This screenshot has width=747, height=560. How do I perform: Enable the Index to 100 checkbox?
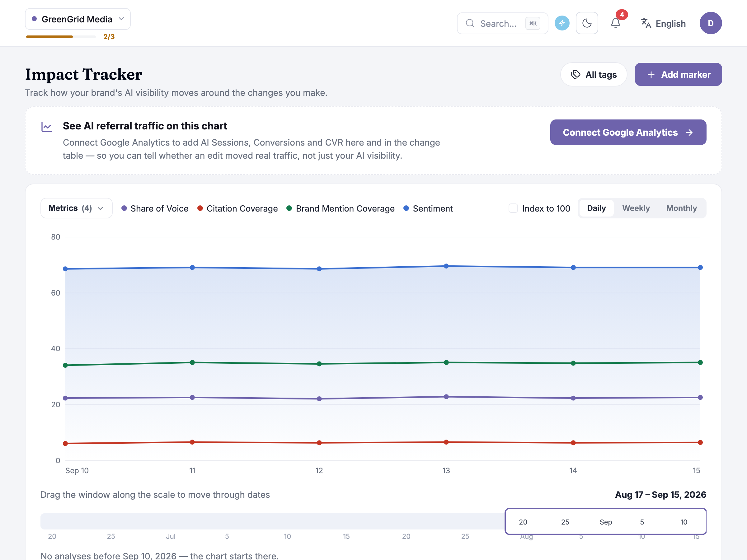pos(513,208)
